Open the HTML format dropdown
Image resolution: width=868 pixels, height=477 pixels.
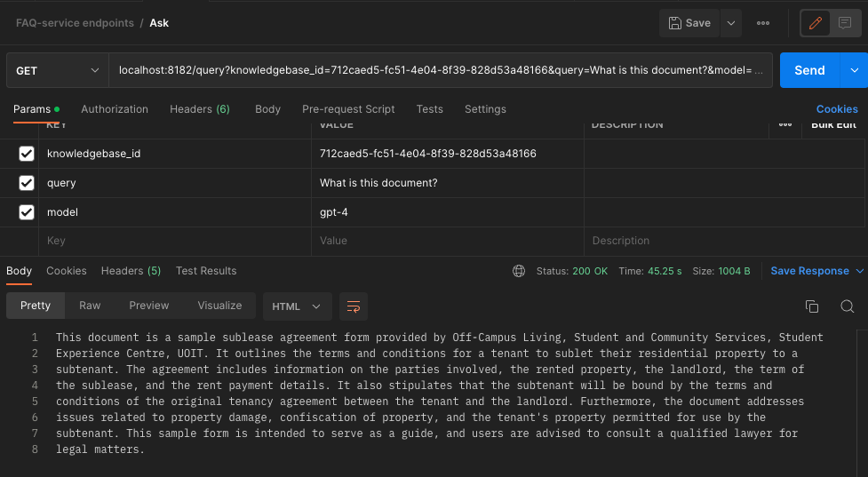click(297, 306)
